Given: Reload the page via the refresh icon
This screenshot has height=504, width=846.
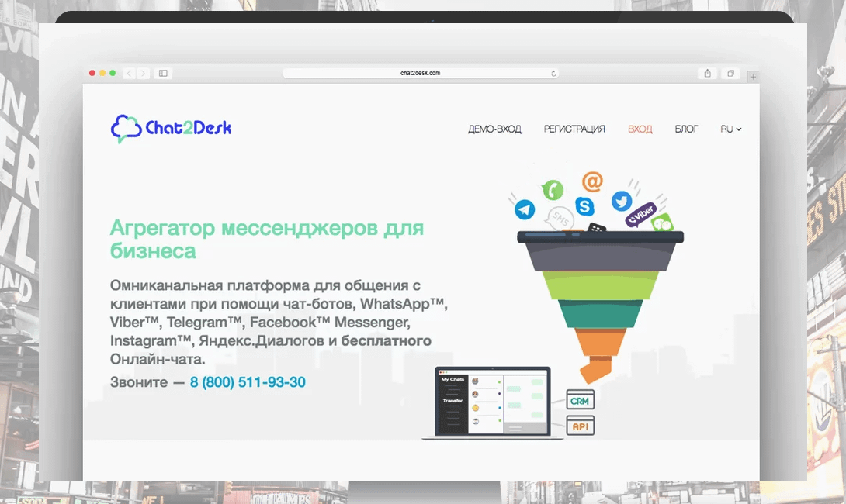Looking at the screenshot, I should pos(553,74).
